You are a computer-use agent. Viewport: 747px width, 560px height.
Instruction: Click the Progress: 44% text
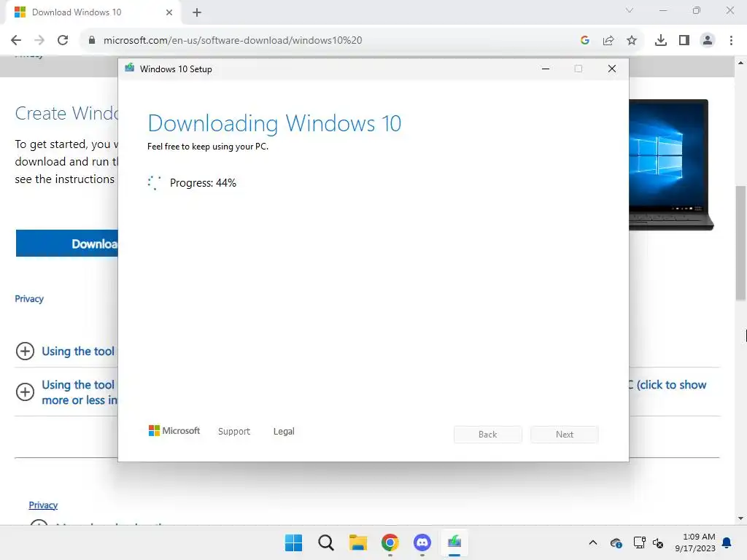point(203,183)
